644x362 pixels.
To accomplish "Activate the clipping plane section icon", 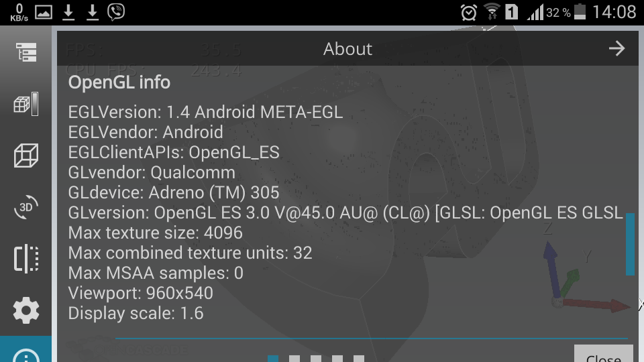I will [x=25, y=259].
